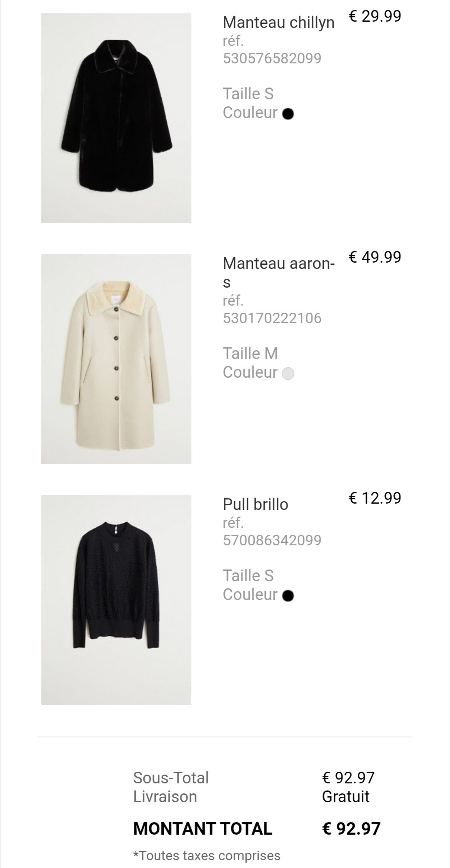Select reference number 570086342099
450x868 pixels.
[272, 540]
